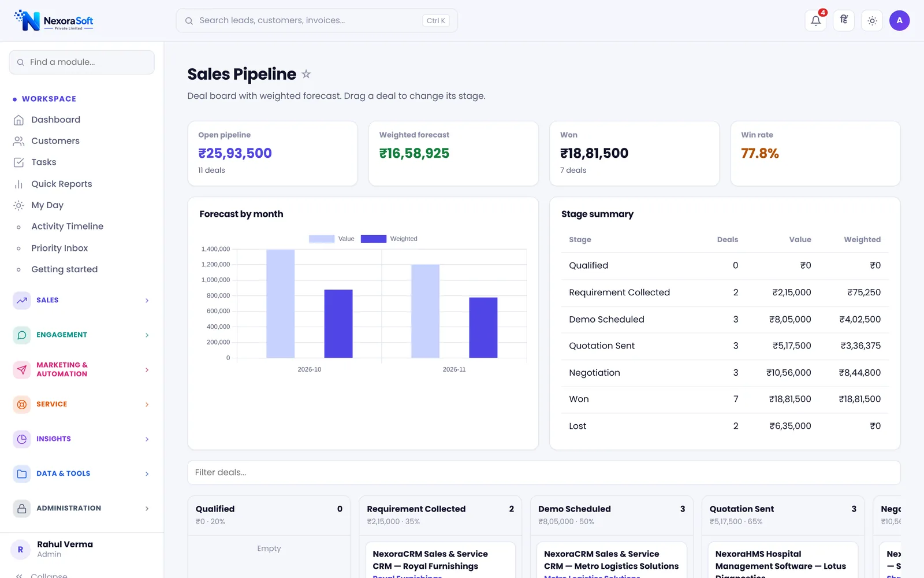
Task: Toggle the light/dark theme icon
Action: coord(872,21)
